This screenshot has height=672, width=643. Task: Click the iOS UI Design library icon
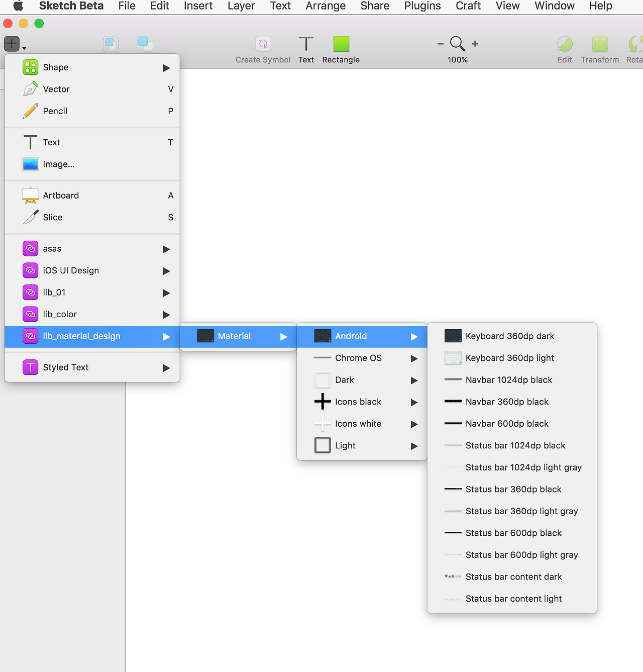(31, 270)
